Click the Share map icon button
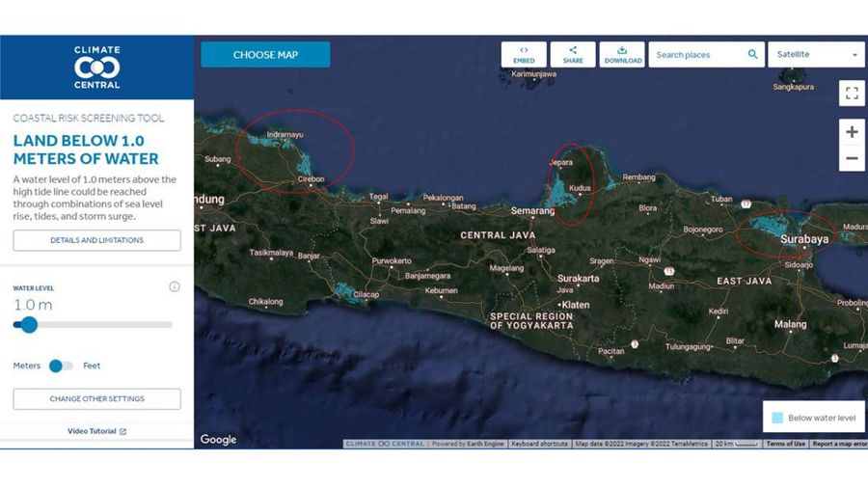 point(573,55)
